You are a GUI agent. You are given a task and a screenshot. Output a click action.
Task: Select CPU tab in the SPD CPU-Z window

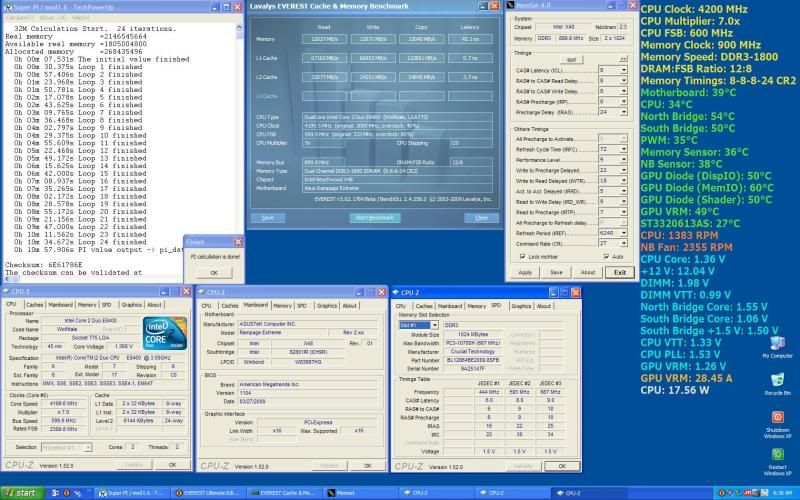pos(401,306)
